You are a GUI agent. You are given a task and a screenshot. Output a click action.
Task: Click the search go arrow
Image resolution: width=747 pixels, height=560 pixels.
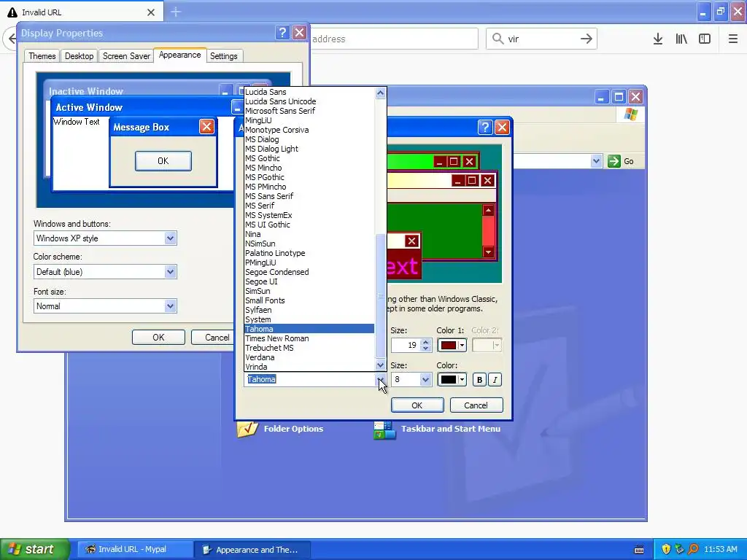point(586,39)
